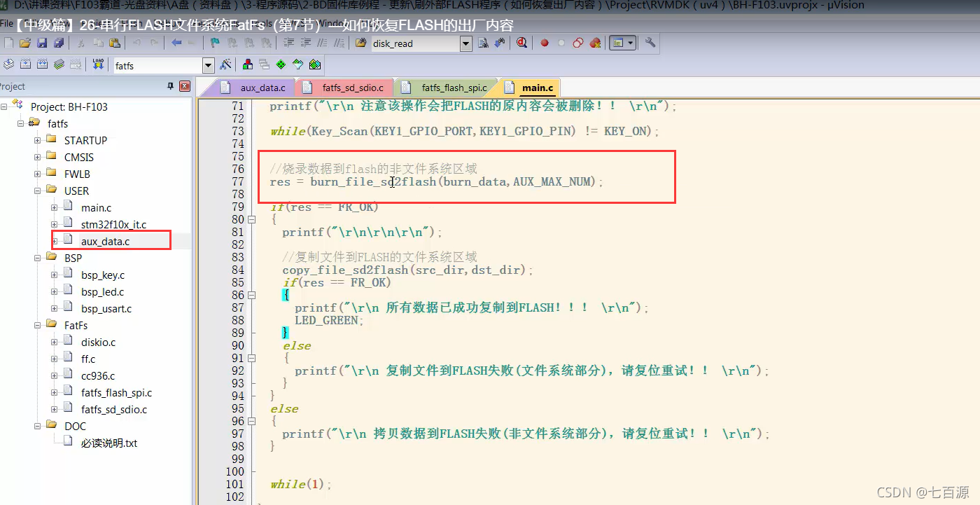Paste clipboard contents via the Paste icon

[115, 43]
